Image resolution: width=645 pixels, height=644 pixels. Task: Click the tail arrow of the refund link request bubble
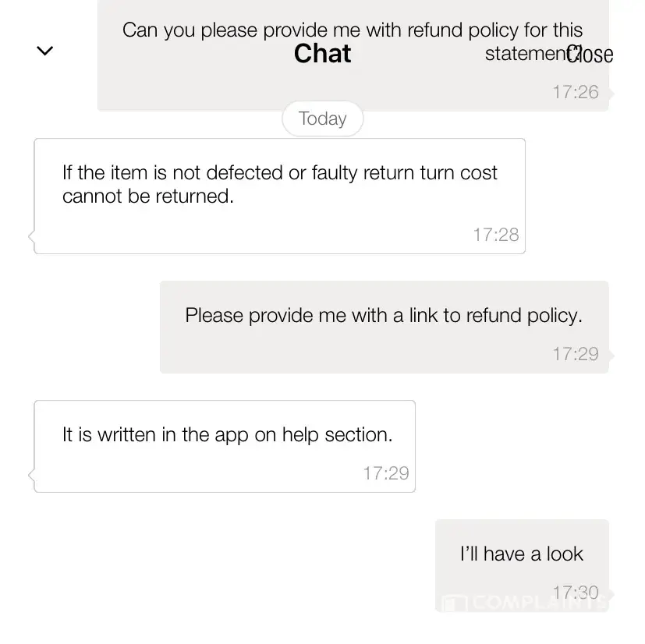tap(611, 355)
